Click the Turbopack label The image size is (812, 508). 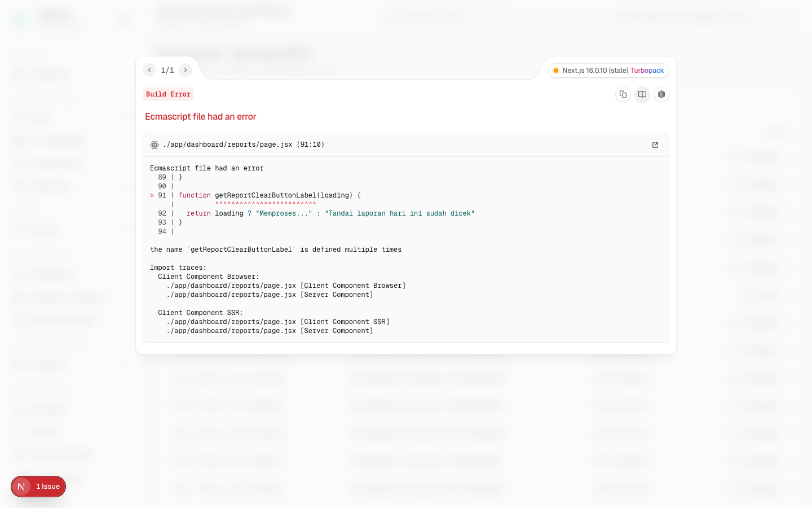point(647,71)
